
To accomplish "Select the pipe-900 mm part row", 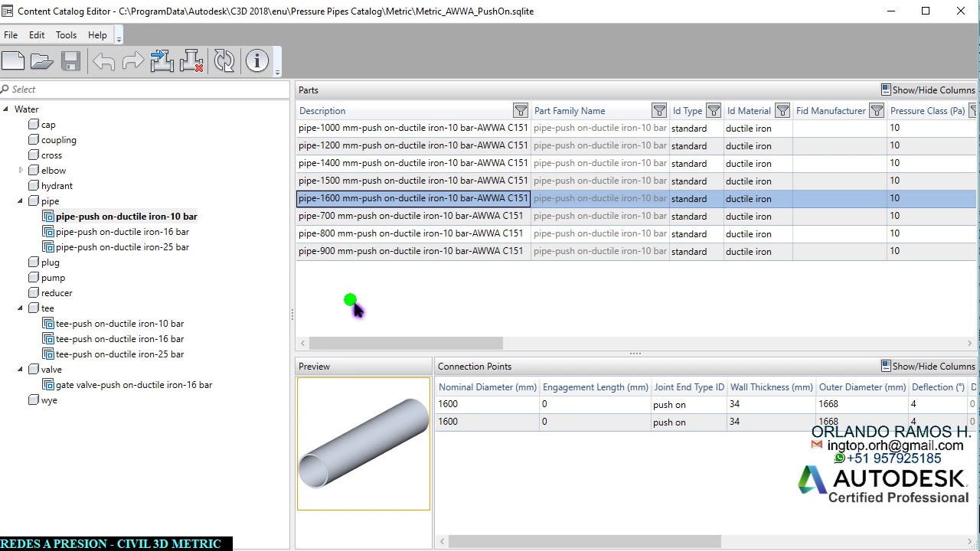I will coord(636,252).
